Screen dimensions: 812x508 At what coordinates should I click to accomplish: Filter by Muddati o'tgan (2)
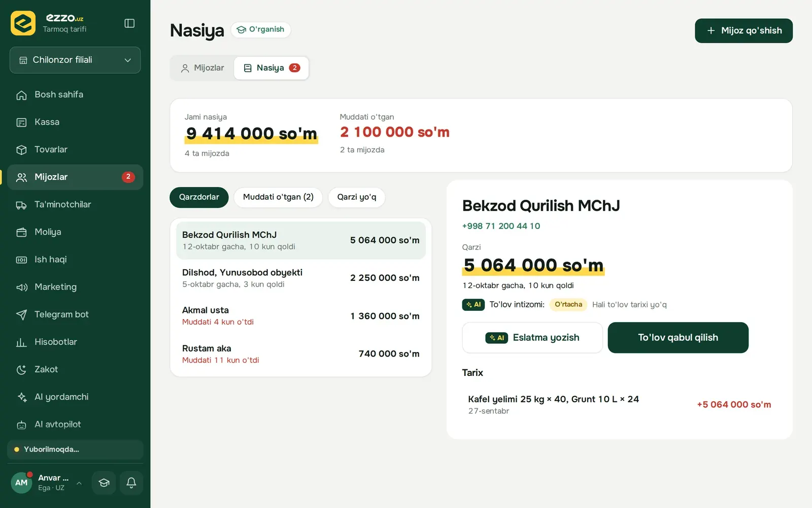[x=278, y=197]
